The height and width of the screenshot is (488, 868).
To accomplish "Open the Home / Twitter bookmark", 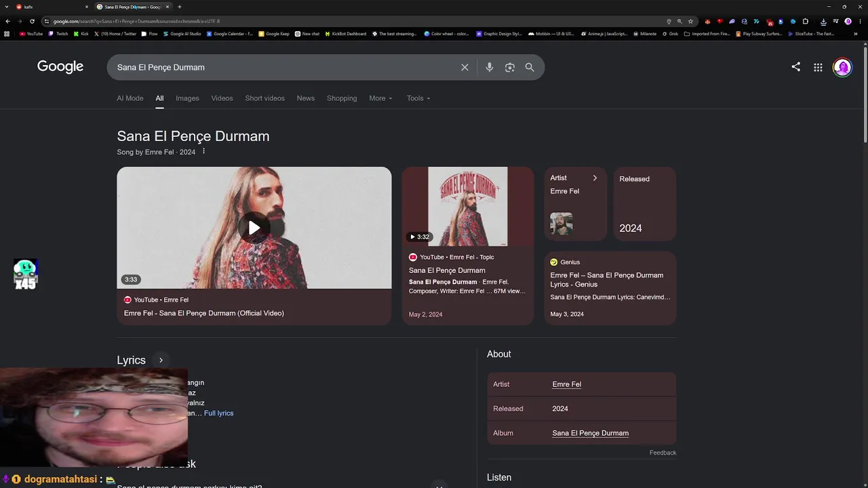I will (115, 34).
